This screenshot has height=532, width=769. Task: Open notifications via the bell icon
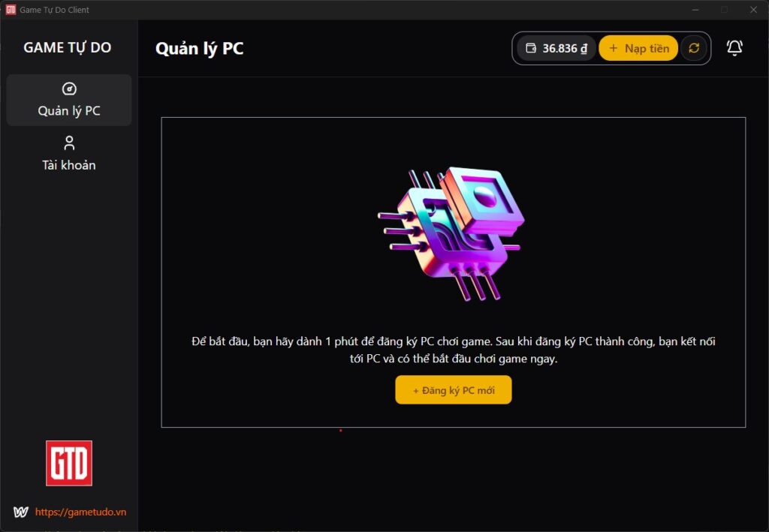click(734, 47)
